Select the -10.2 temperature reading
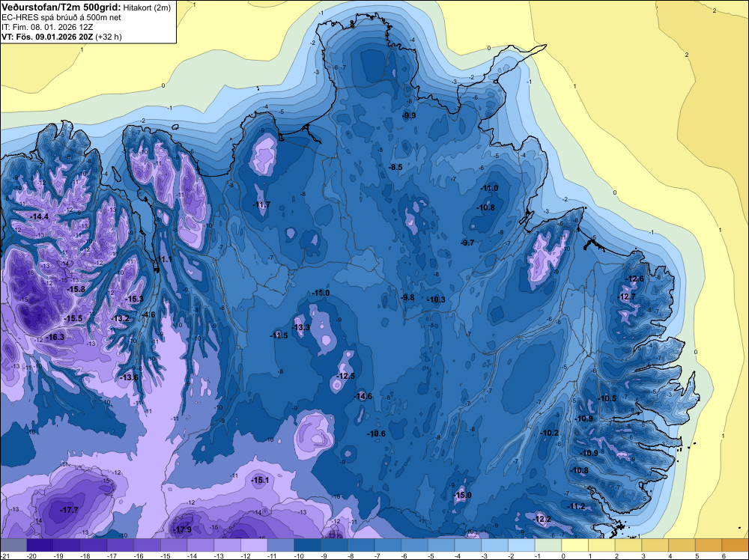This screenshot has width=749, height=560. click(x=549, y=433)
